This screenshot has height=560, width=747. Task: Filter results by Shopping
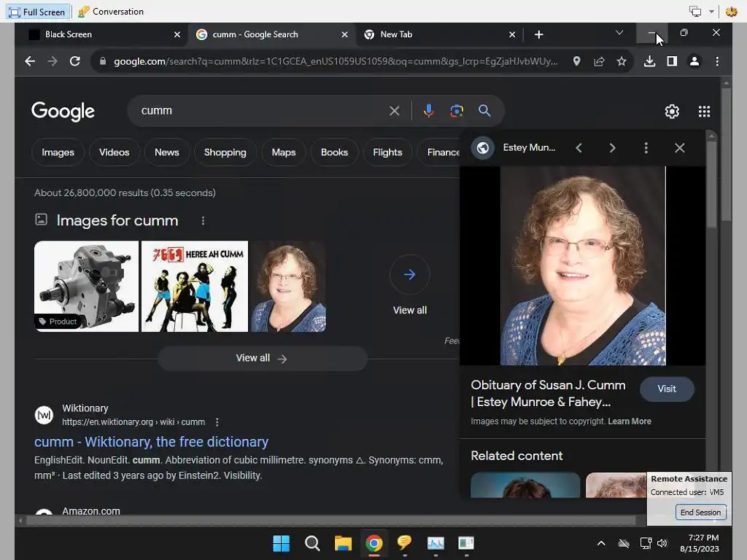click(x=225, y=152)
